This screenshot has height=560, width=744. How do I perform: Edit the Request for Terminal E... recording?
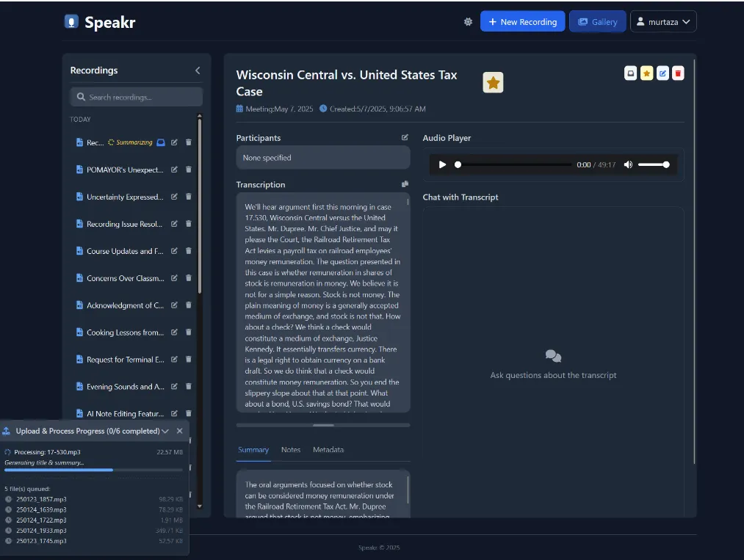(174, 359)
